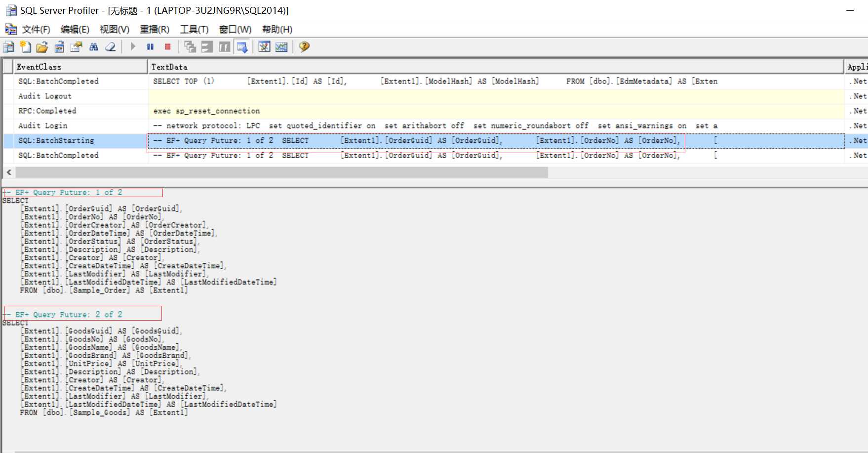Image resolution: width=868 pixels, height=453 pixels.
Task: Click the FROM [dbo].[Sample_Order] line
Action: click(104, 290)
